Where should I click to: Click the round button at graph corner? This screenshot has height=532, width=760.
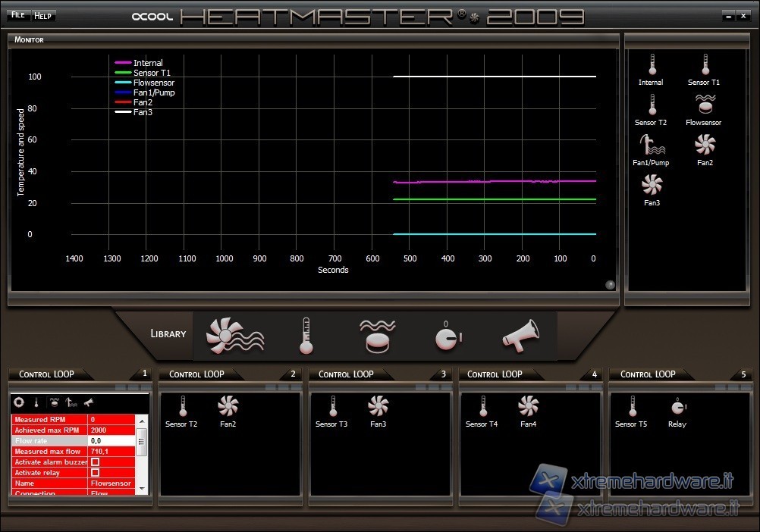pyautogui.click(x=610, y=285)
